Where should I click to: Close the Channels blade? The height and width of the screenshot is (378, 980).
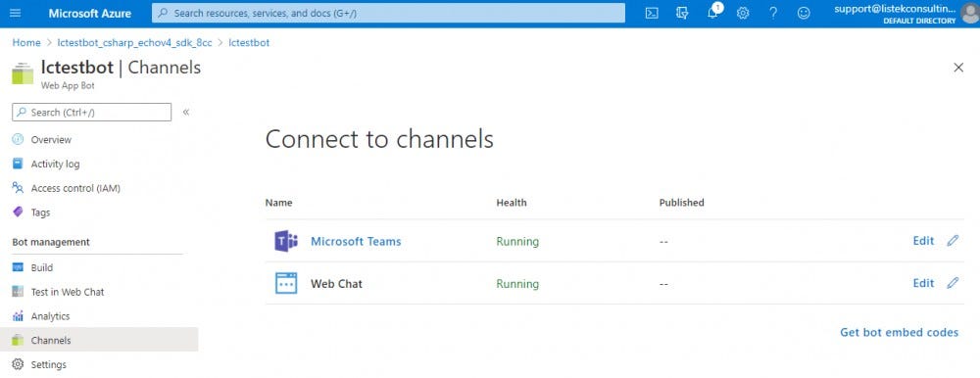point(958,68)
